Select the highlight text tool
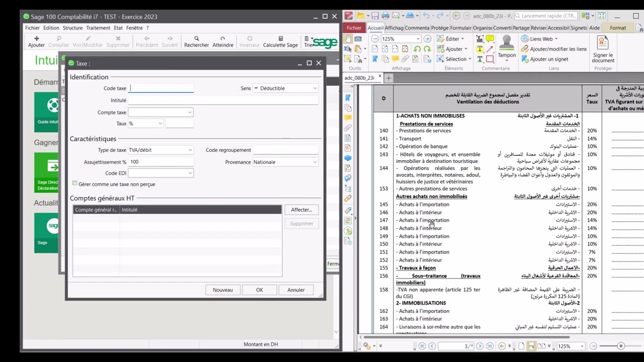The image size is (644, 362). pos(479,49)
